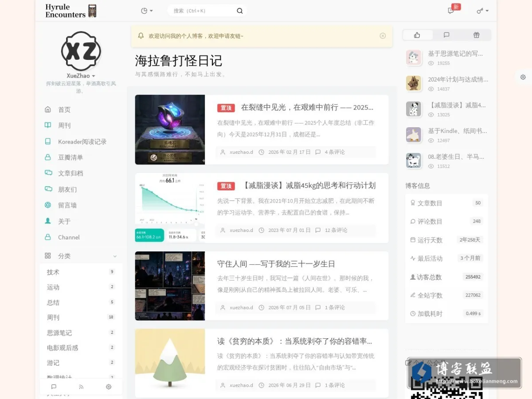Screen dimensions: 532x399
Task: Click the soul stone post thumbnail
Action: [x=170, y=129]
